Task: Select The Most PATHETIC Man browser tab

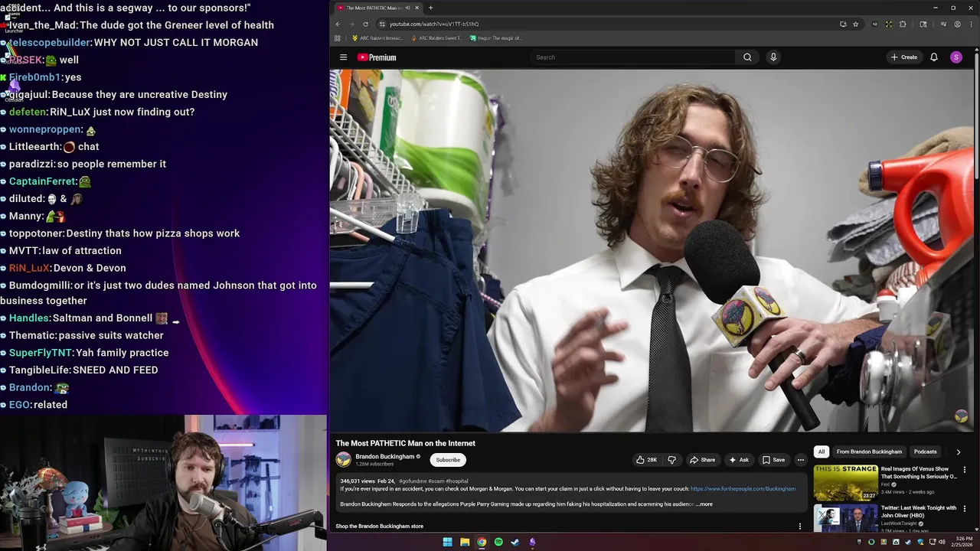Action: [x=377, y=8]
